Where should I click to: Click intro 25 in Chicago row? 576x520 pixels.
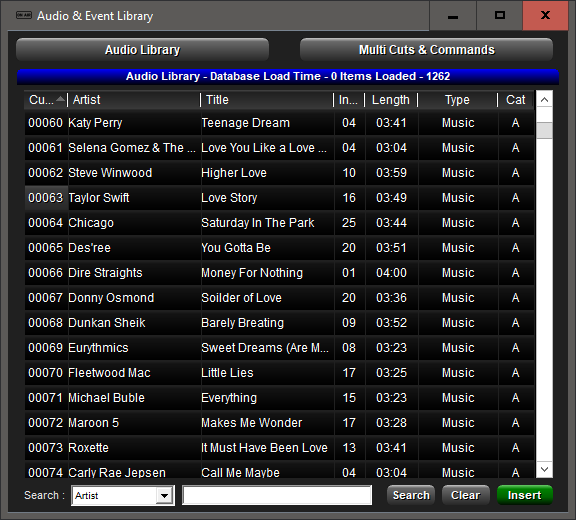pyautogui.click(x=349, y=223)
